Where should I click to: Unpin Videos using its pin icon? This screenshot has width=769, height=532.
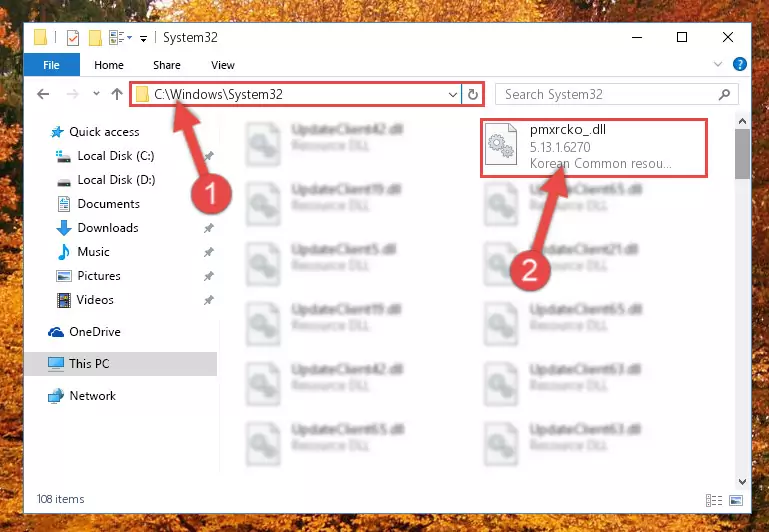[x=208, y=300]
